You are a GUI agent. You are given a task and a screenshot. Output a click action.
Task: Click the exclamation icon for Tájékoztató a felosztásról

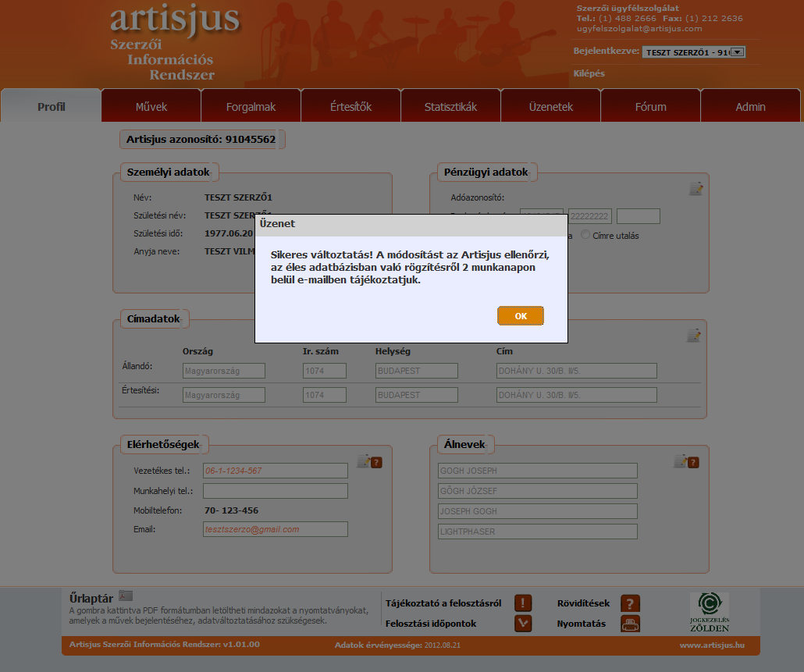(523, 603)
